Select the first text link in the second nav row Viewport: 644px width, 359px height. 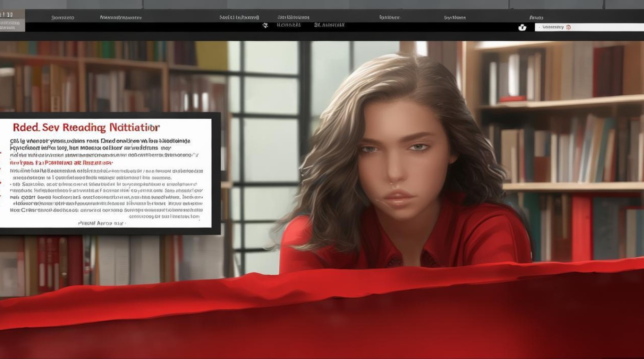pyautogui.click(x=288, y=25)
